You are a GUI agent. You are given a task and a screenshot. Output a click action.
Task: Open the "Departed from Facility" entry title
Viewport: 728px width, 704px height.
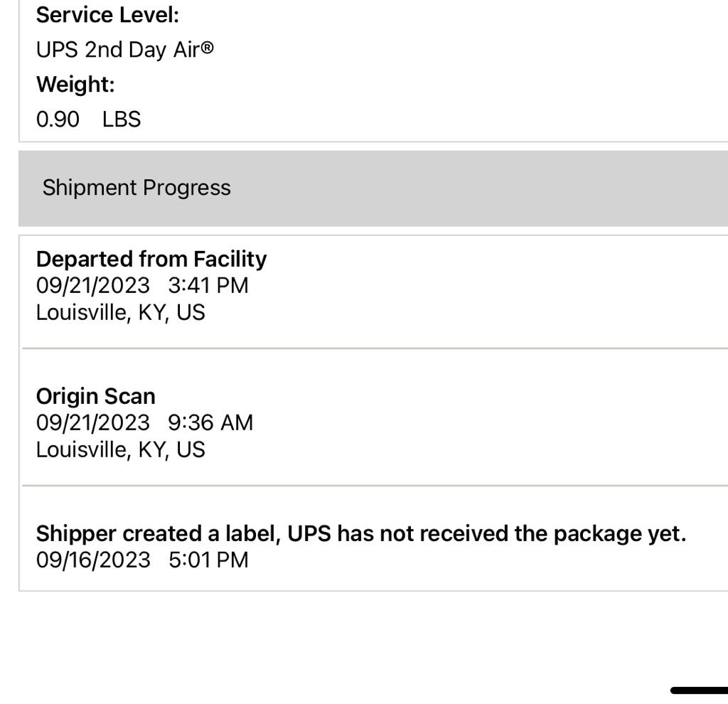point(151,259)
